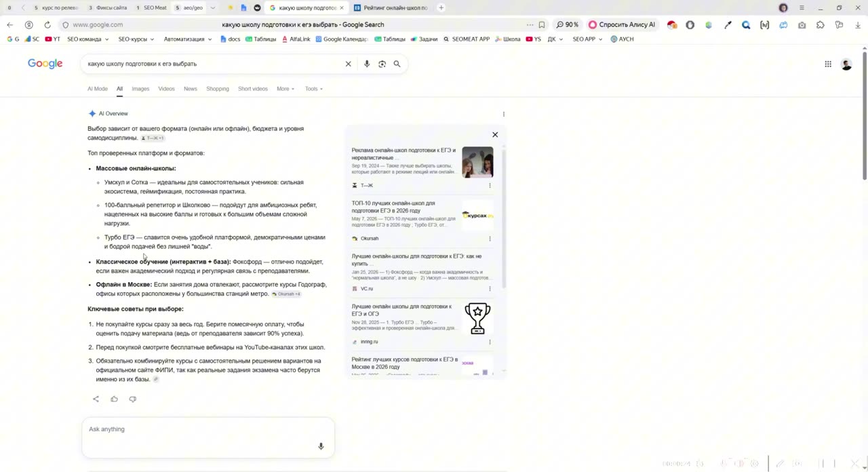Open the More search filters dropdown

click(x=285, y=89)
